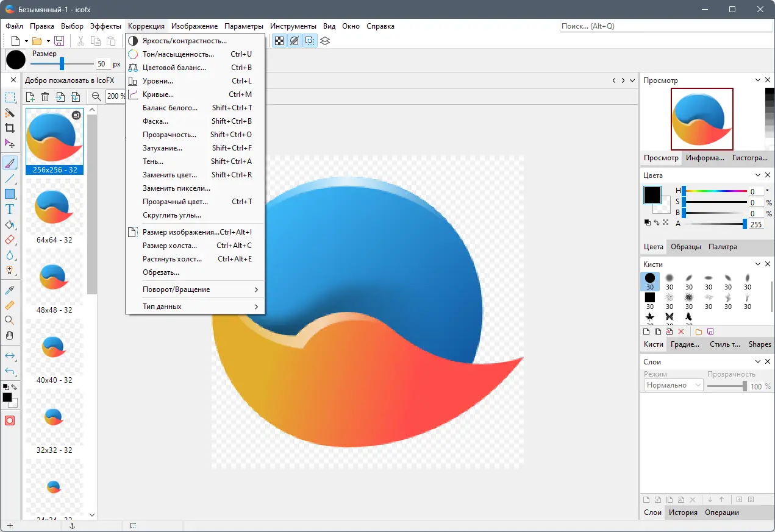Open the Режим blend mode dropdown
Screen dimensions: 775x532
674,385
